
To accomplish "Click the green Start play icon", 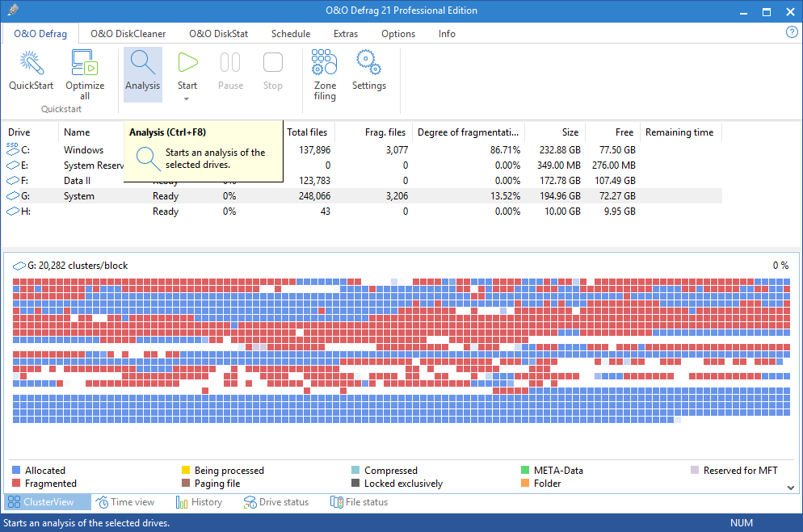I will (x=187, y=62).
